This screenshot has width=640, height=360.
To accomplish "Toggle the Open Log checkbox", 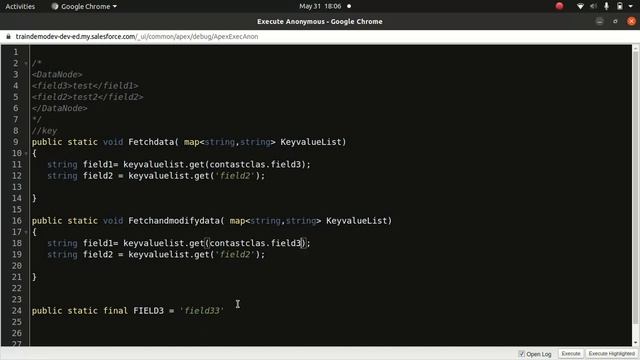I will coord(521,354).
